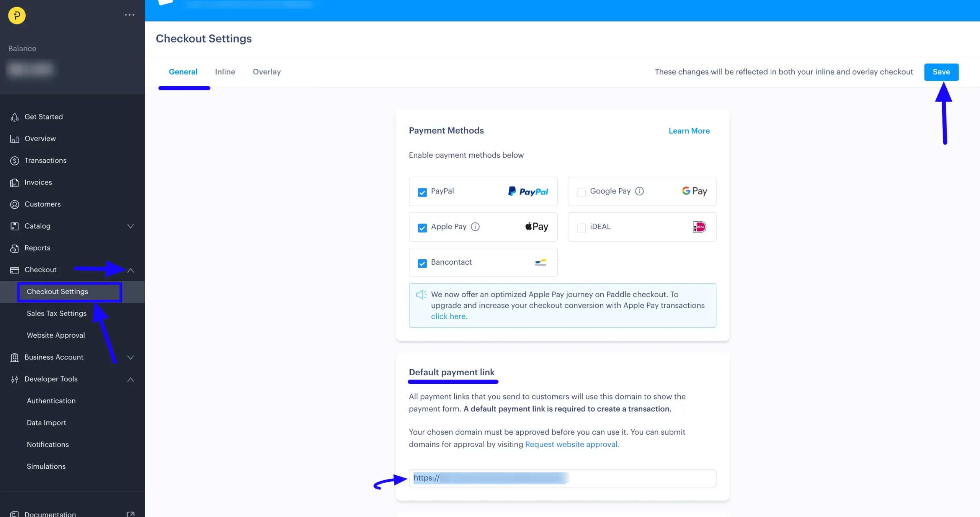Collapse the Checkout menu chevron

(x=131, y=270)
